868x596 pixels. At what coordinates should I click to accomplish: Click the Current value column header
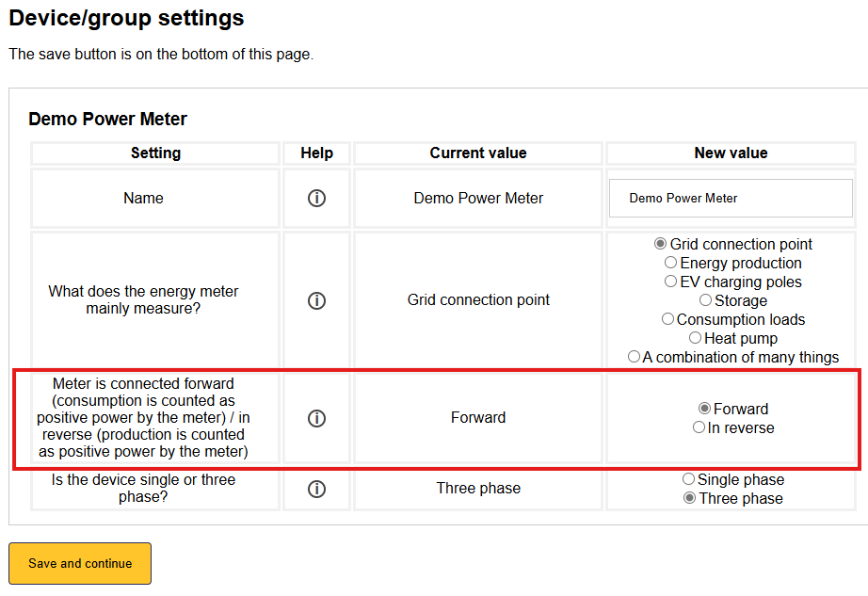coord(478,153)
